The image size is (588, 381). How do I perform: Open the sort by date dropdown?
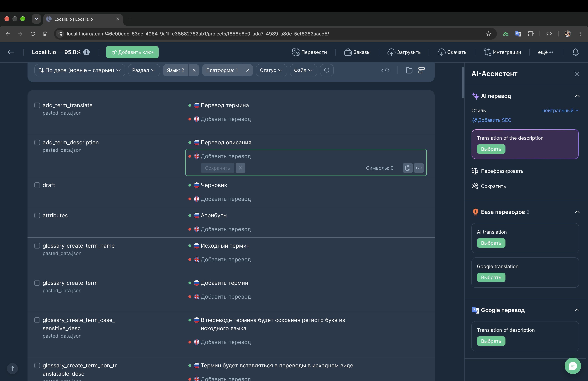(80, 70)
